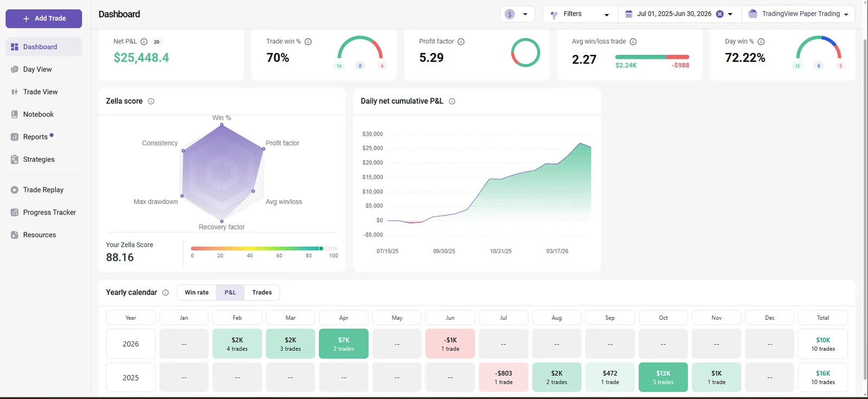Click the 2026 year row label
The width and height of the screenshot is (868, 399).
[x=131, y=344]
